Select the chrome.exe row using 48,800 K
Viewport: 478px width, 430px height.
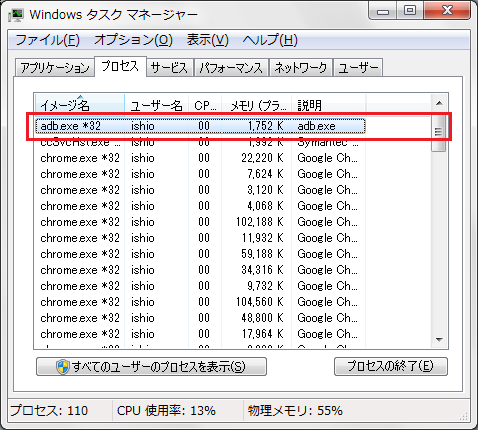pos(200,318)
